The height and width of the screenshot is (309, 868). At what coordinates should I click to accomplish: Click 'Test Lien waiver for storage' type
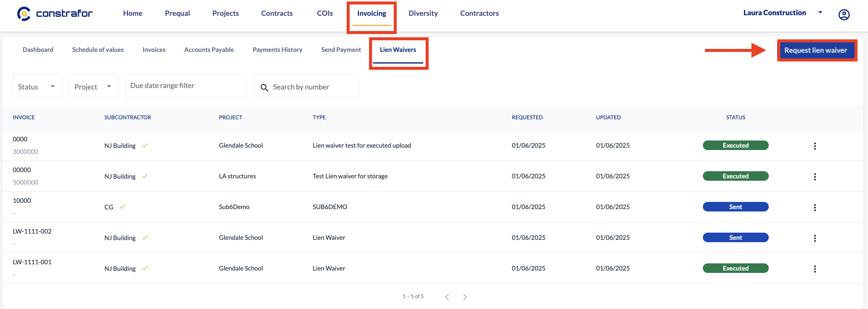point(350,176)
